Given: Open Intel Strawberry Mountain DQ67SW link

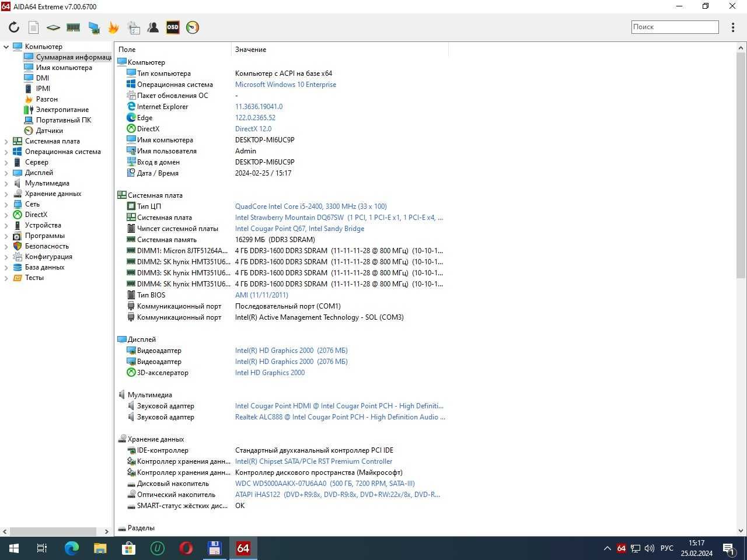Looking at the screenshot, I should [339, 218].
